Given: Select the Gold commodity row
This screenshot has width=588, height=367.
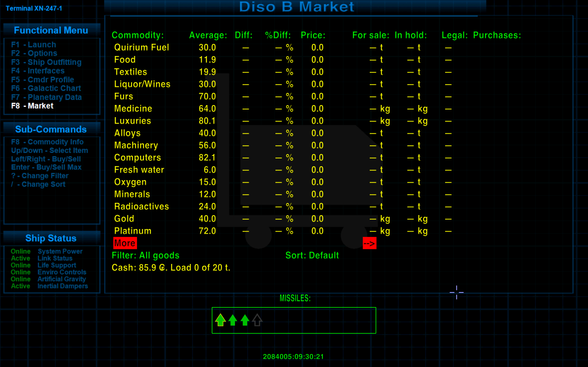Looking at the screenshot, I should 124,219.
